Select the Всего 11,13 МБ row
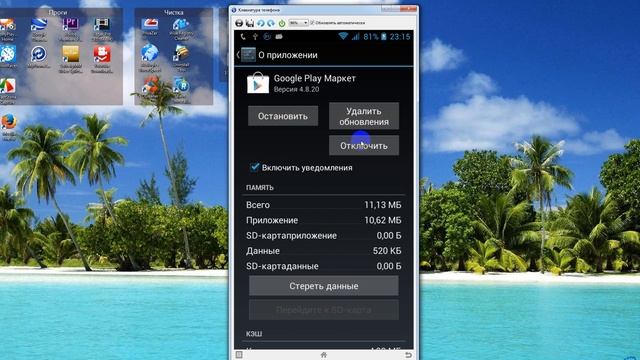640x360 pixels. click(x=324, y=204)
